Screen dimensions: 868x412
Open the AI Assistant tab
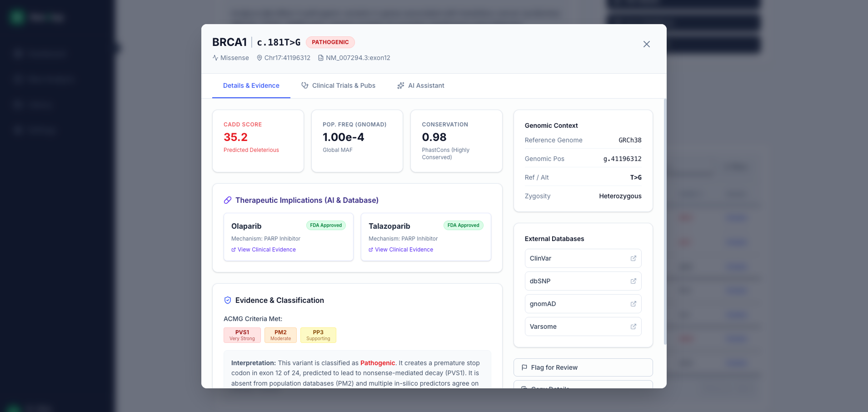point(421,85)
